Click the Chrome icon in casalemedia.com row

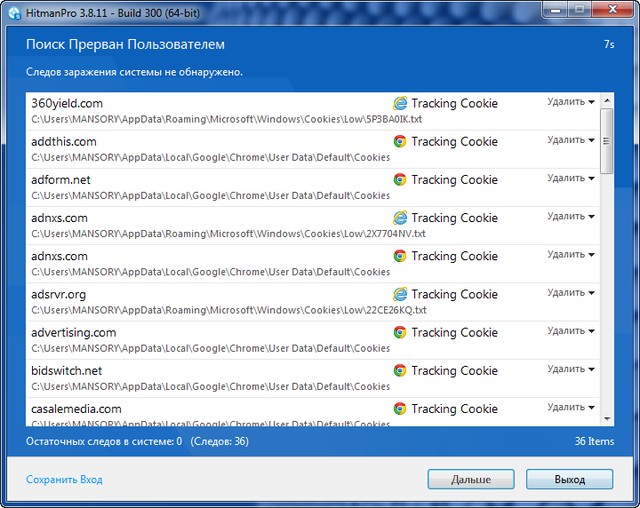click(400, 408)
